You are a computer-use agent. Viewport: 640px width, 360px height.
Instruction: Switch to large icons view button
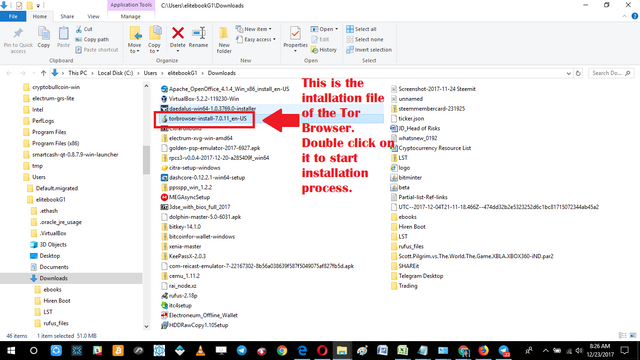pos(633,336)
